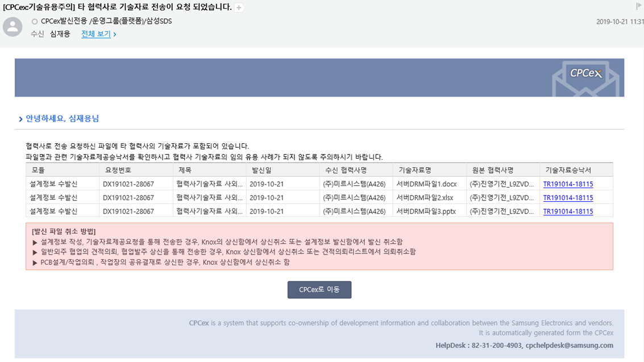Click the 기술자료명 column header
Screen dimensions: 644x362
pos(414,170)
